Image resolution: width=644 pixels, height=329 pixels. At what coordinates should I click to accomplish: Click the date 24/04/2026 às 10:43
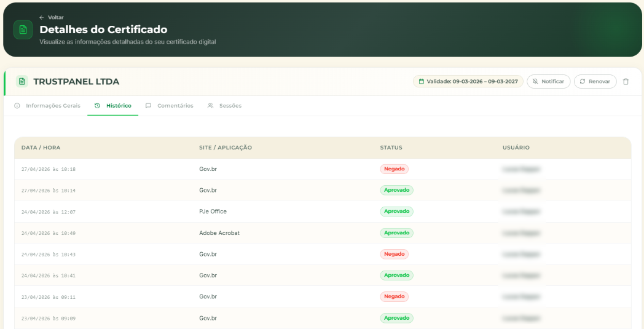tap(49, 255)
